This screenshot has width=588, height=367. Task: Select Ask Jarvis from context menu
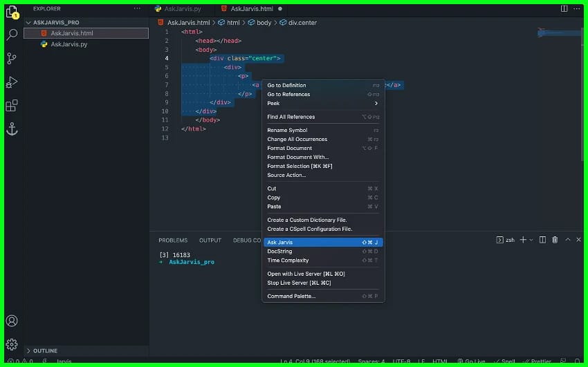click(322, 243)
